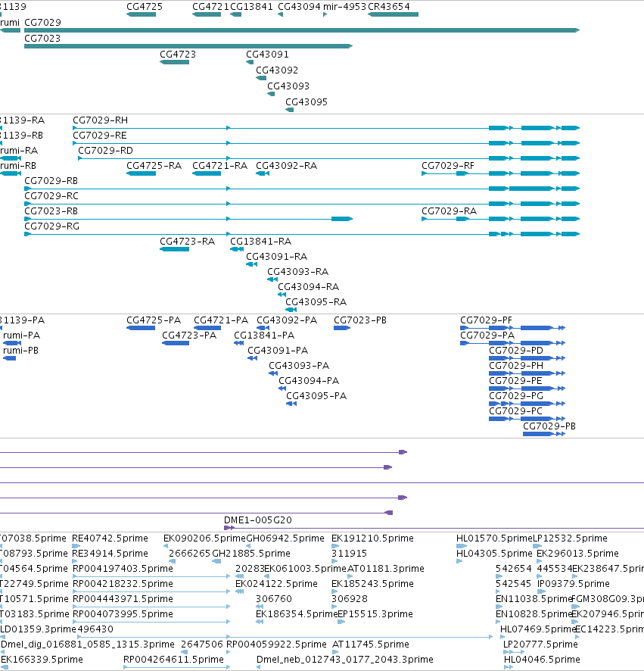
Task: Click the CG43092-PA protein label
Action: 287,320
